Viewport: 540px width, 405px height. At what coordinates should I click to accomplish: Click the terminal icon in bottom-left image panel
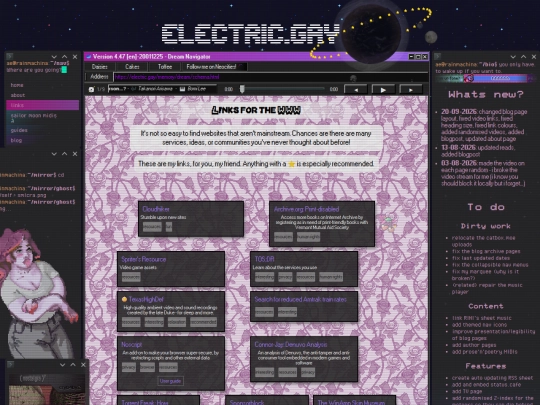10,364
